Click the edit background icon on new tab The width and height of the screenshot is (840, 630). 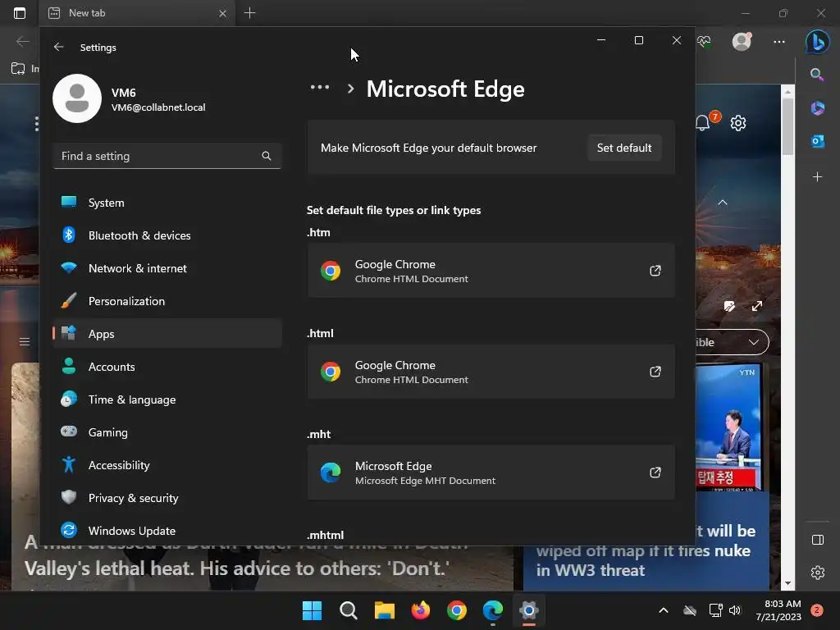coord(729,307)
